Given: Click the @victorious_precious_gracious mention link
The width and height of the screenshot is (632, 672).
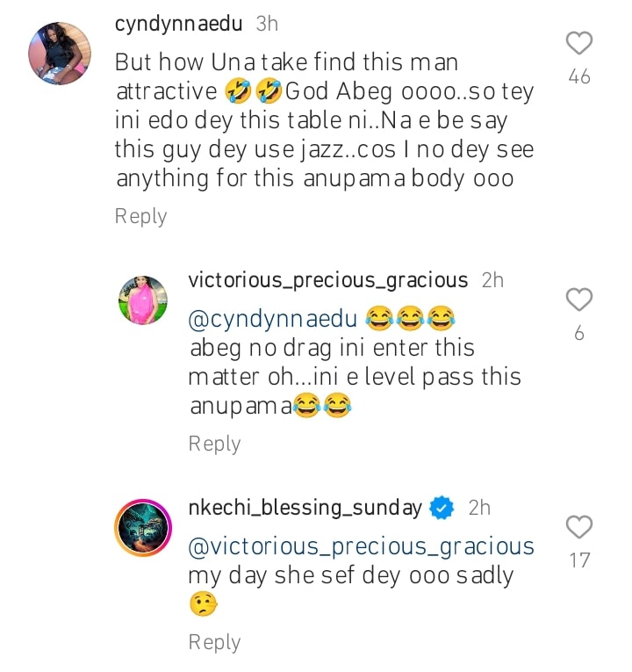Looking at the screenshot, I should tap(362, 546).
